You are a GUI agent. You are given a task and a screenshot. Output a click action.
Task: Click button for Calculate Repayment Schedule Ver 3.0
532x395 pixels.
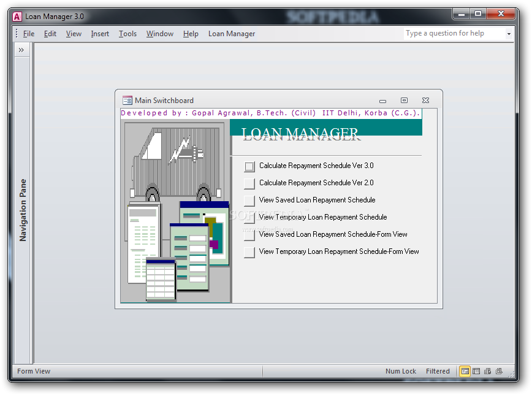pos(249,166)
